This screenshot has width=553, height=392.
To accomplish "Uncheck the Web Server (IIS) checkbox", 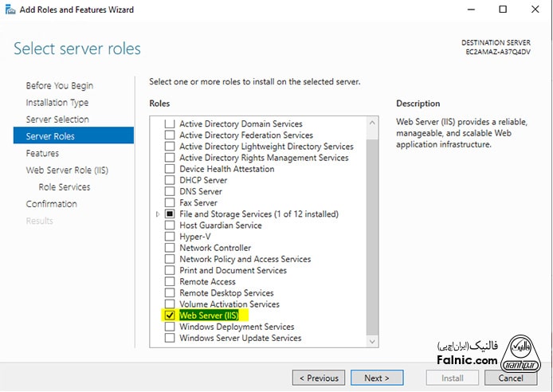I will [x=169, y=316].
